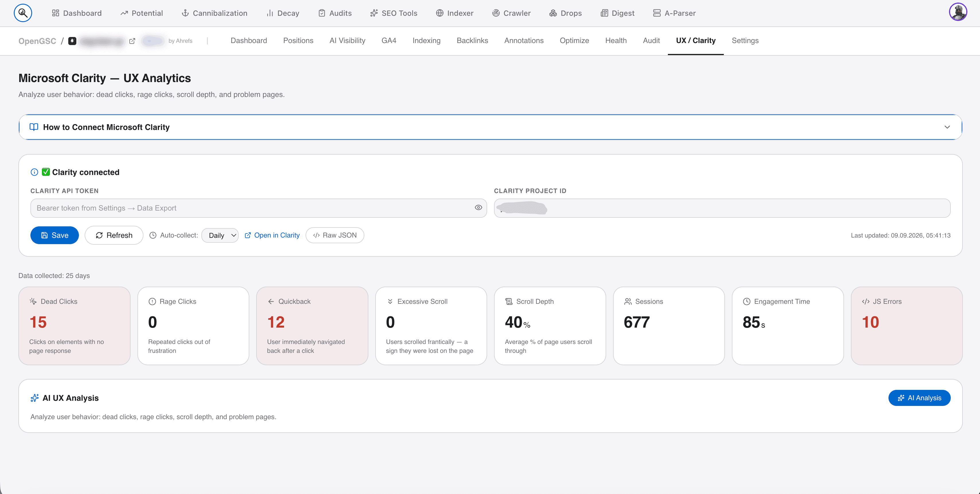Click the Save button
The width and height of the screenshot is (980, 494).
pyautogui.click(x=55, y=236)
